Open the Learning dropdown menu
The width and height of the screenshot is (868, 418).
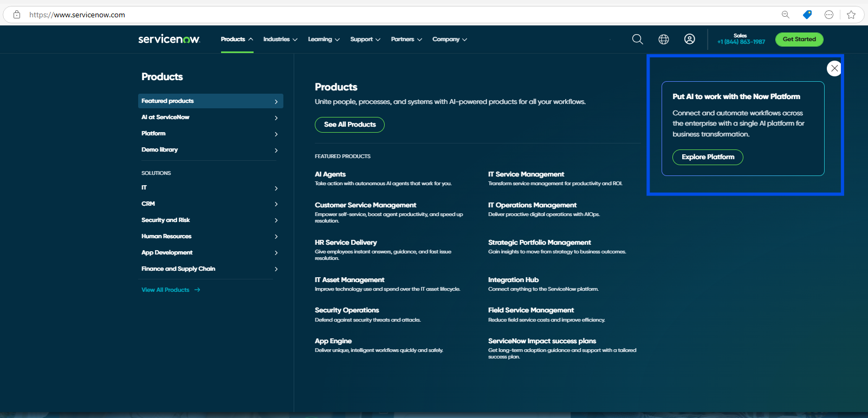(323, 40)
